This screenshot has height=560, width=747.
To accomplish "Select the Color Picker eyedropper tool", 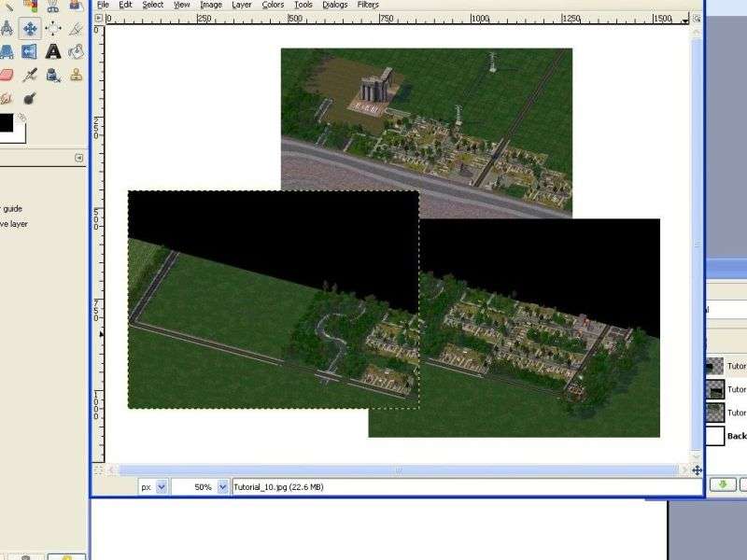I will [x=30, y=75].
